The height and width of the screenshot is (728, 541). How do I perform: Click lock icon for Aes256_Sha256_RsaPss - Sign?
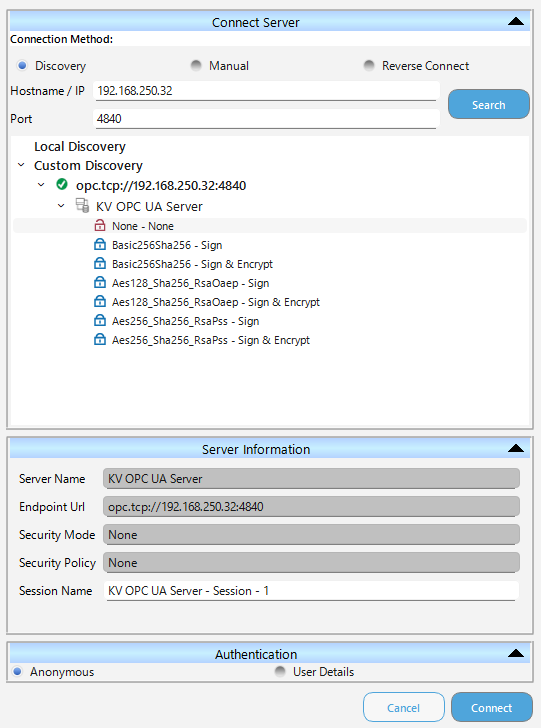[x=100, y=321]
